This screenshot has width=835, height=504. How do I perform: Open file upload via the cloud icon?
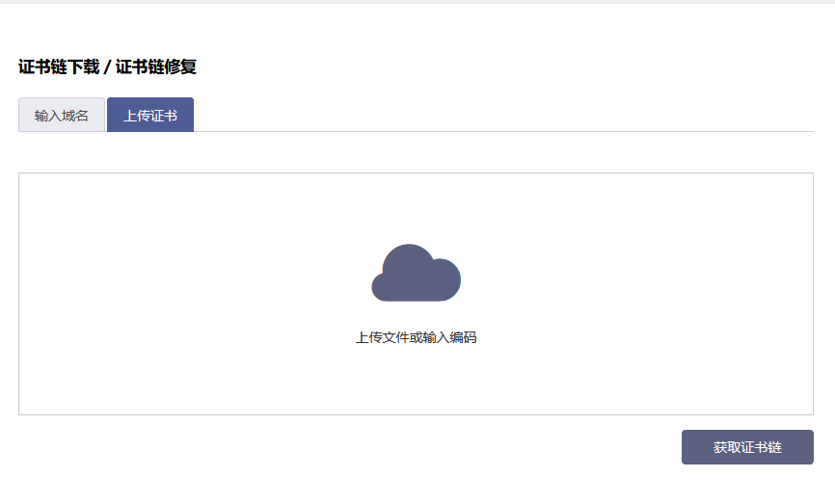click(x=416, y=274)
